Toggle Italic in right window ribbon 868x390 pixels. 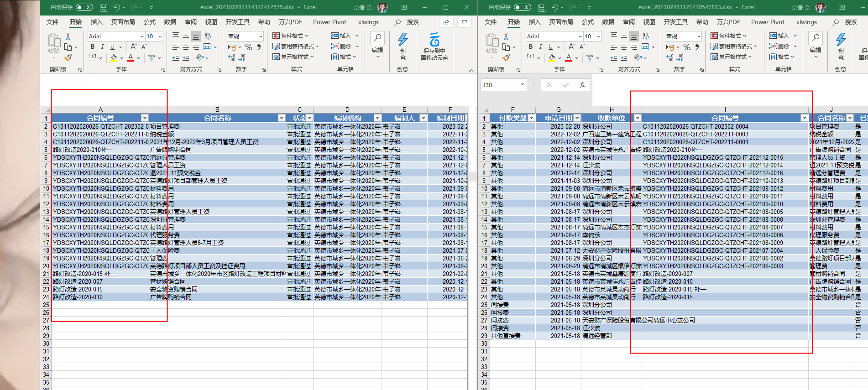click(x=540, y=47)
